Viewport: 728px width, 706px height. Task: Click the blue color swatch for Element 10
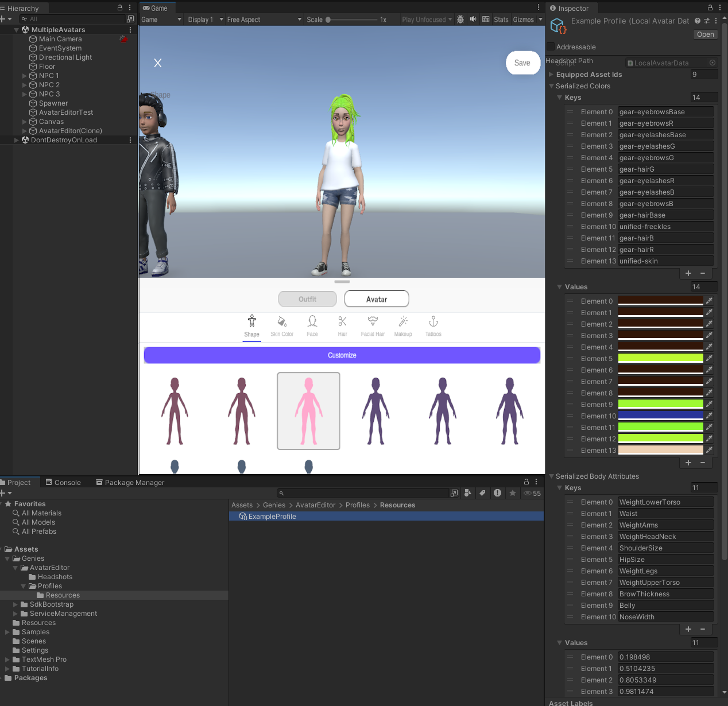click(660, 416)
